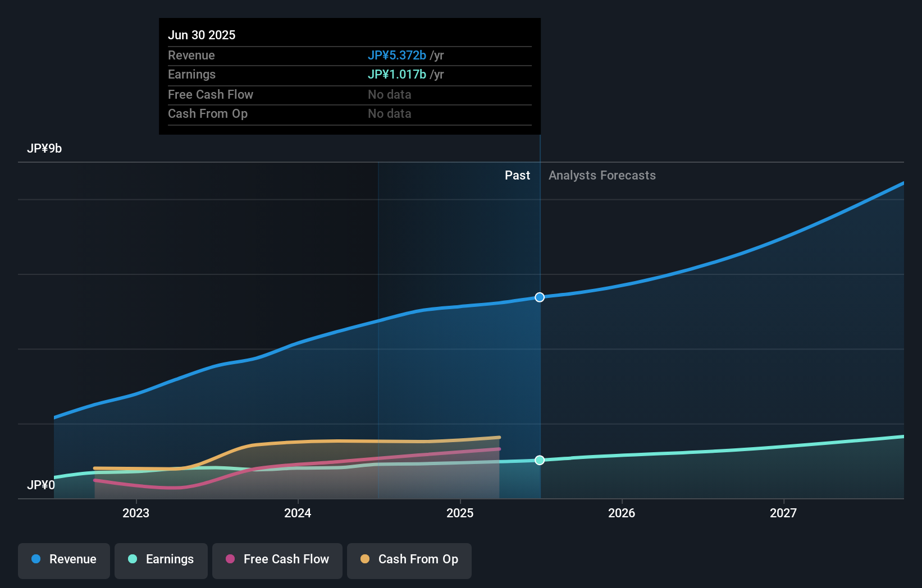Expand the Free Cash Flow legend item
The height and width of the screenshot is (588, 922).
pyautogui.click(x=277, y=561)
